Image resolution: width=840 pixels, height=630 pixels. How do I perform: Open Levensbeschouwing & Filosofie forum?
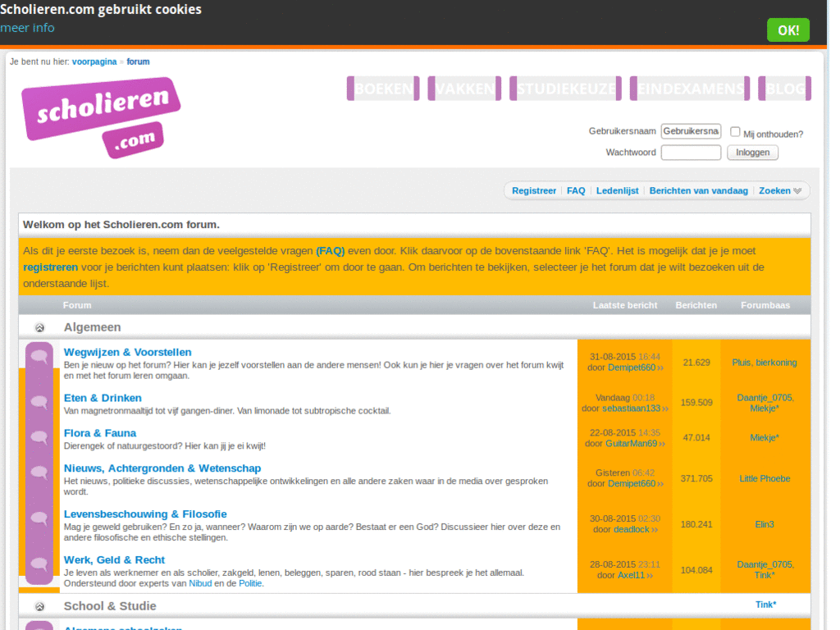(x=145, y=514)
